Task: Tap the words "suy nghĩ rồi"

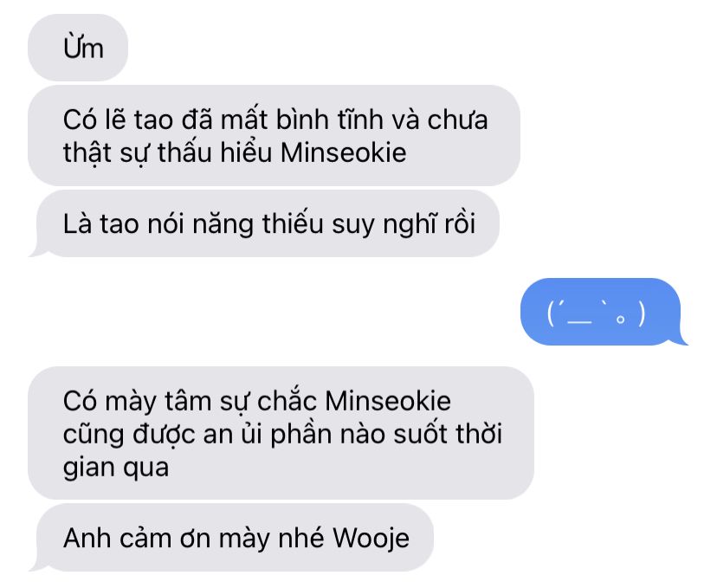Action: 404,224
